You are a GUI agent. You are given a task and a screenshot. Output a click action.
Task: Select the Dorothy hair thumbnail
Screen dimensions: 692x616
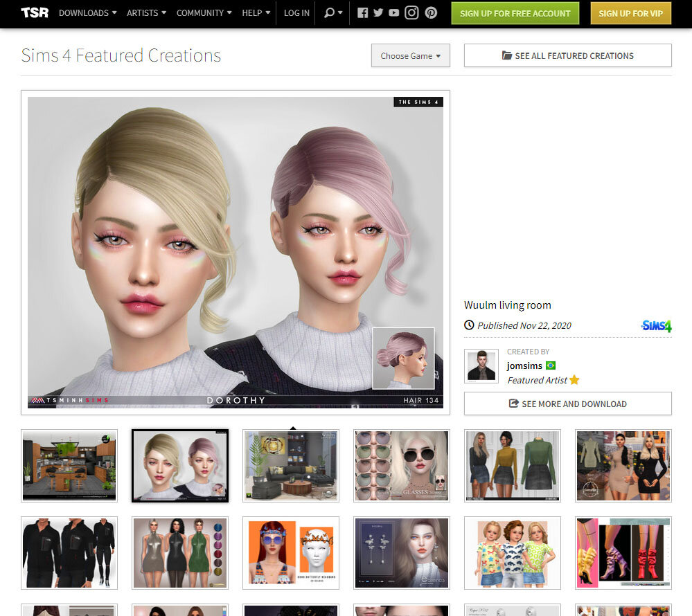pyautogui.click(x=180, y=466)
